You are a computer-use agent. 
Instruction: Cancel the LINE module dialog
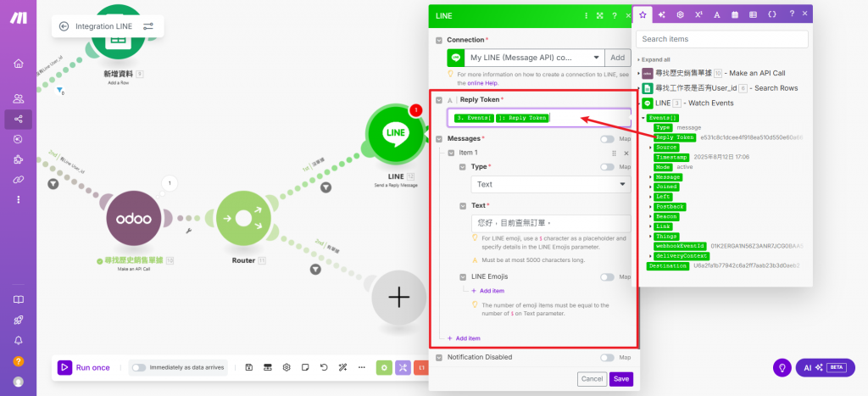click(x=592, y=379)
